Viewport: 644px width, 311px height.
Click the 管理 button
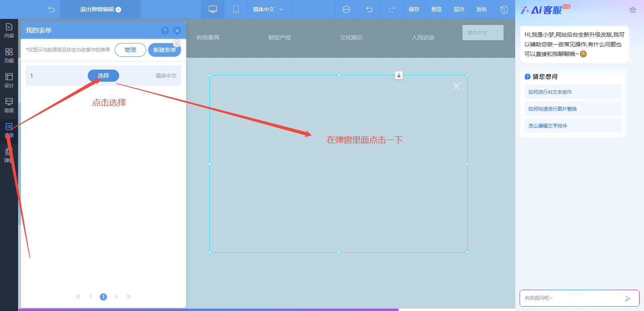(x=130, y=50)
